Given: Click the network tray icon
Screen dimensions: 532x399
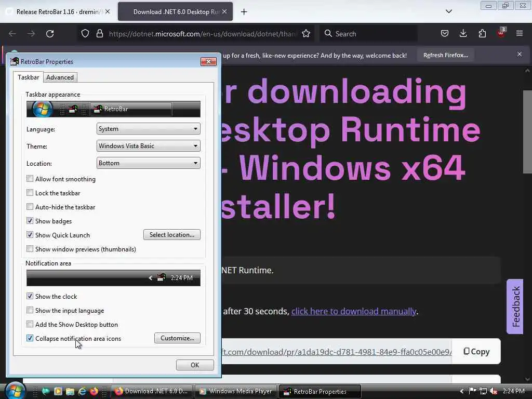Looking at the screenshot, I should coord(483,391).
